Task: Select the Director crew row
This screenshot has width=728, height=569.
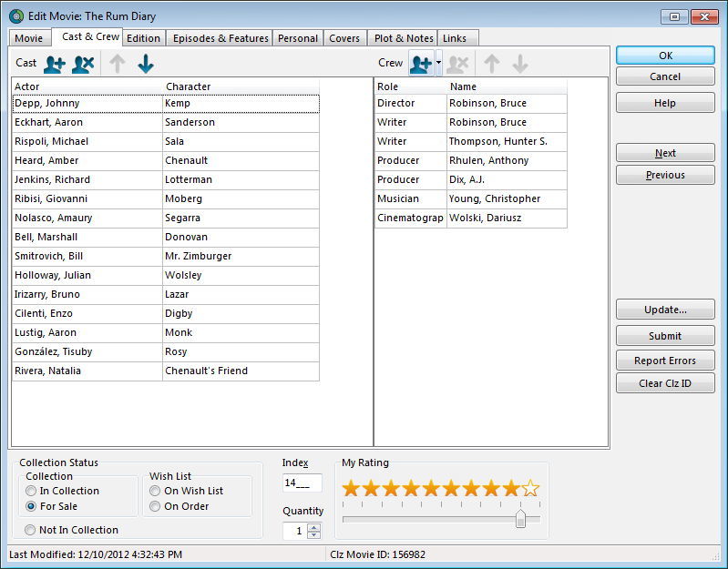Action: pos(471,104)
